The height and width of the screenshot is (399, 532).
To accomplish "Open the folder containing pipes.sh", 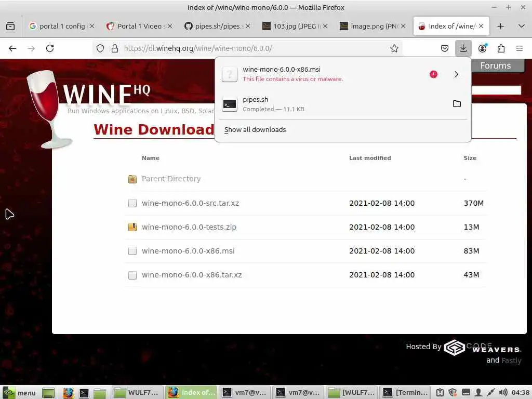I will (457, 104).
